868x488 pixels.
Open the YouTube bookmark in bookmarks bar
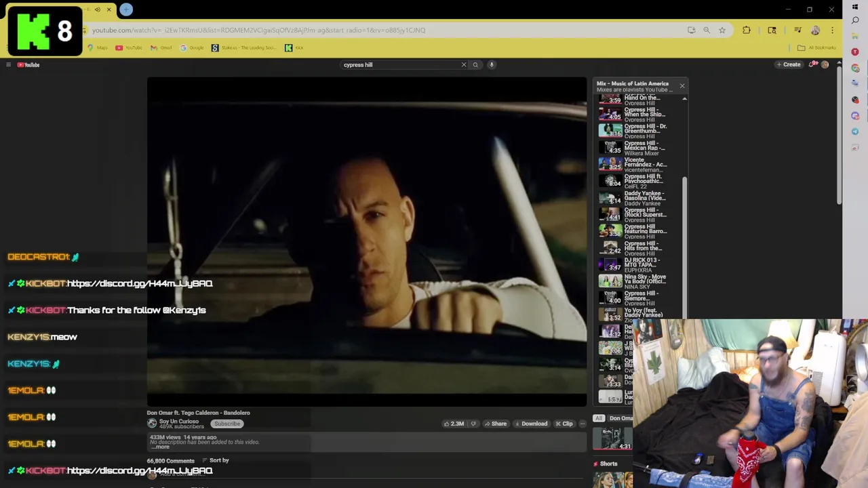click(x=129, y=47)
